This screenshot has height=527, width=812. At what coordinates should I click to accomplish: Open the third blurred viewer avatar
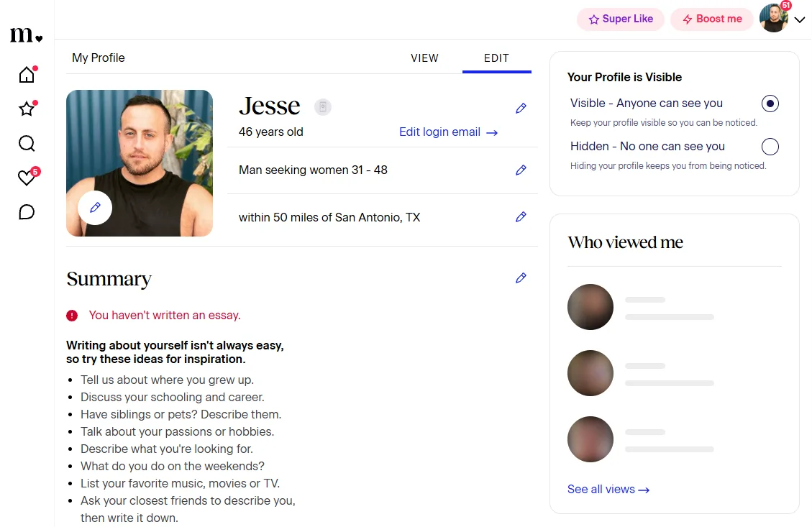(x=590, y=439)
